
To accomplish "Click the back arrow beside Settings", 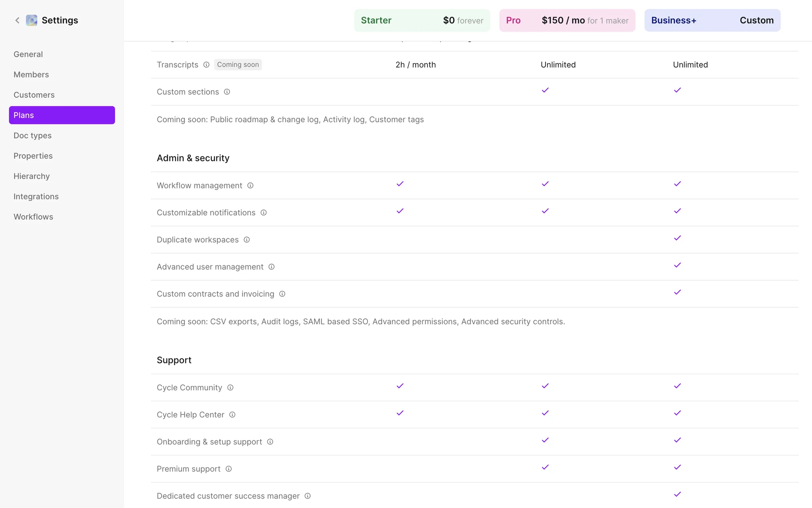I will (x=17, y=20).
